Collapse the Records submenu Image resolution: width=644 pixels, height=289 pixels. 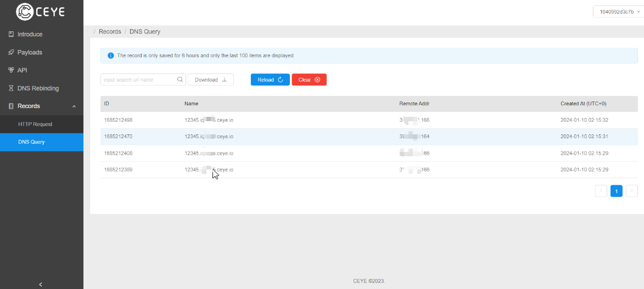coord(74,106)
